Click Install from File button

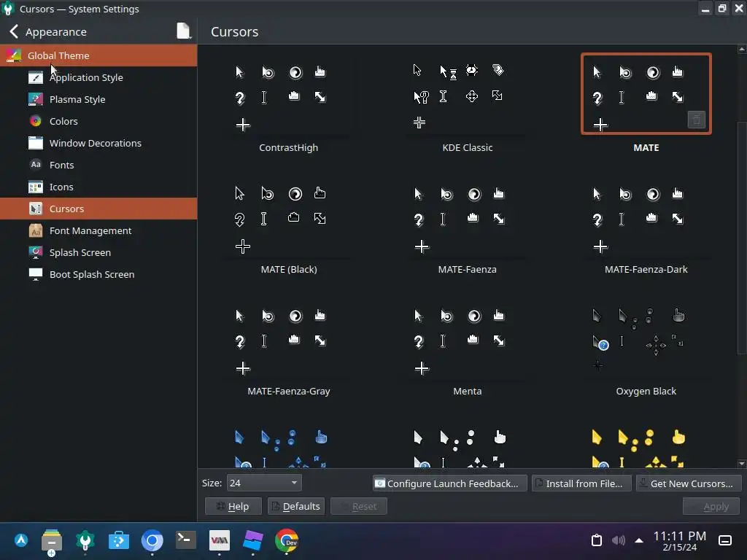[581, 483]
